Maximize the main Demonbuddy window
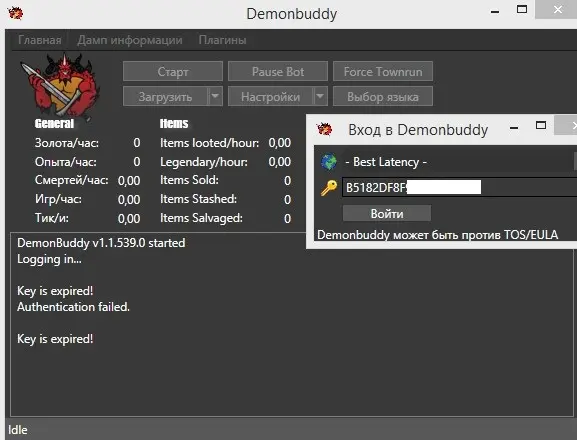Image resolution: width=577 pixels, height=440 pixels. pos(522,9)
